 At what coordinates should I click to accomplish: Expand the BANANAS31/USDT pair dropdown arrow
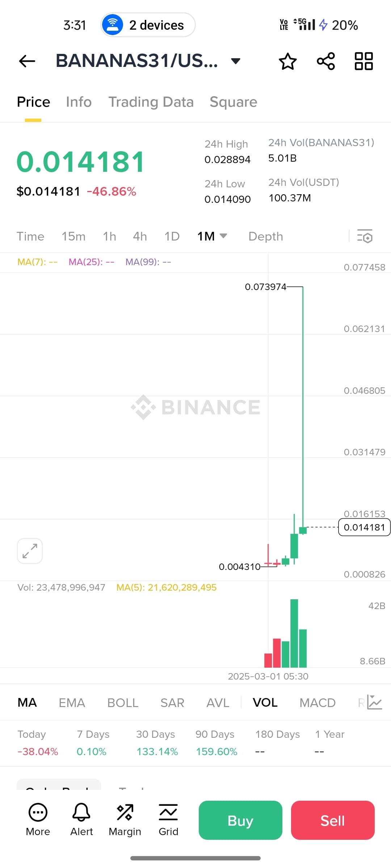(x=236, y=61)
